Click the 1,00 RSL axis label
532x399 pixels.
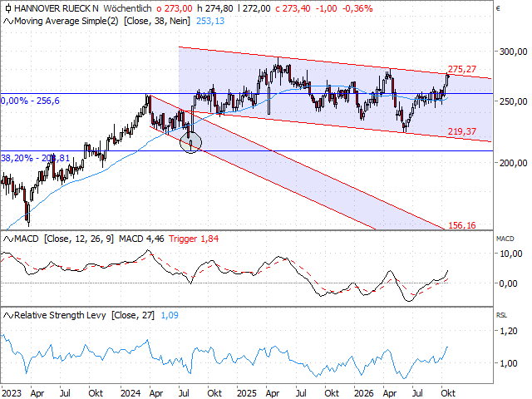point(508,363)
